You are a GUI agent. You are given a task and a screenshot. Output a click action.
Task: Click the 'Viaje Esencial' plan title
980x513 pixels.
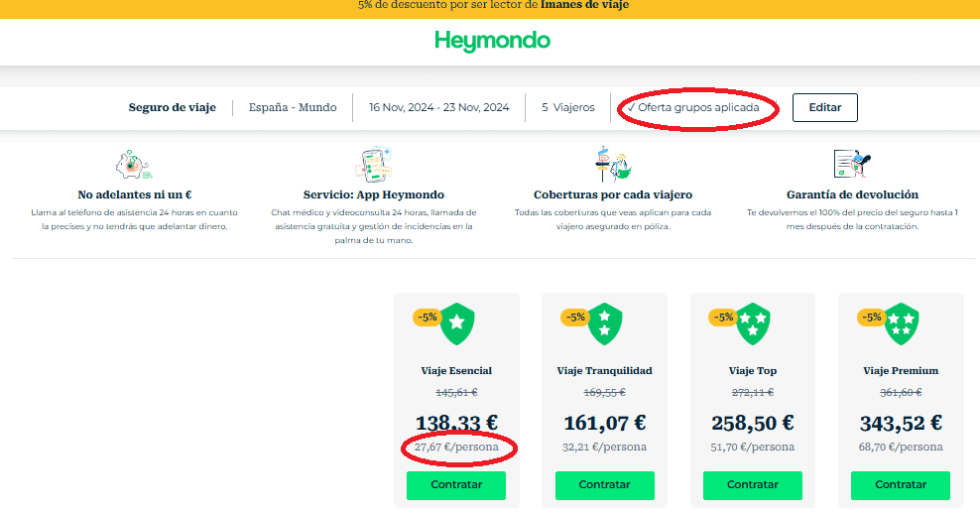click(456, 370)
